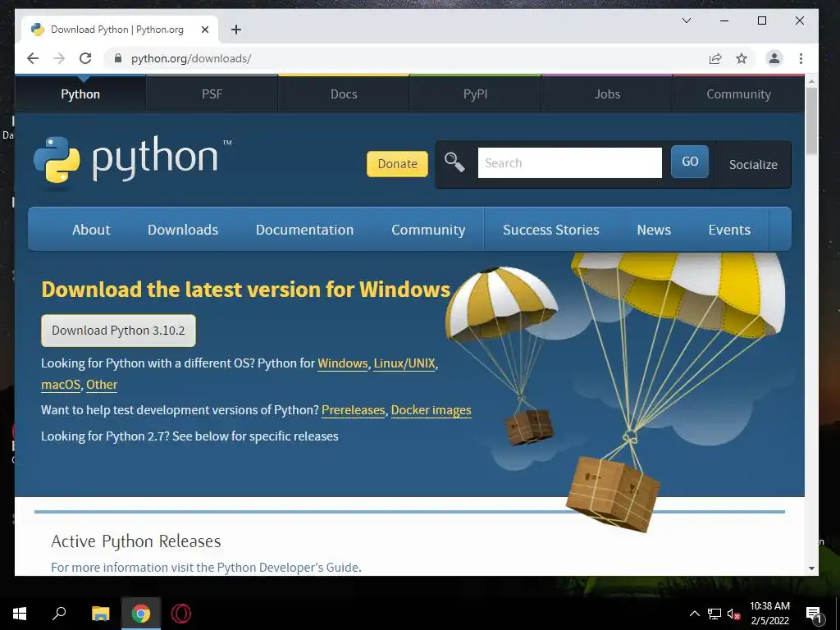Click the GO search button
840x630 pixels.
[689, 162]
